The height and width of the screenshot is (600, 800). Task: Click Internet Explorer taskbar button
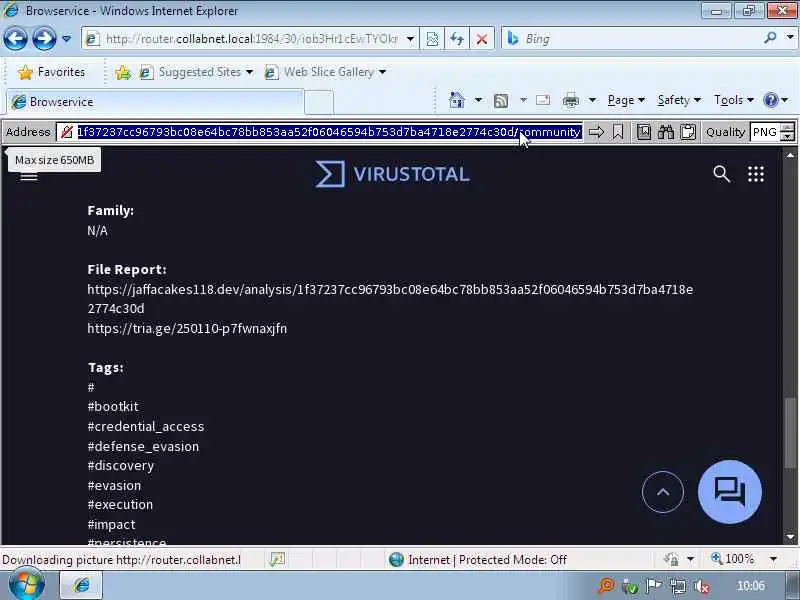tap(81, 585)
